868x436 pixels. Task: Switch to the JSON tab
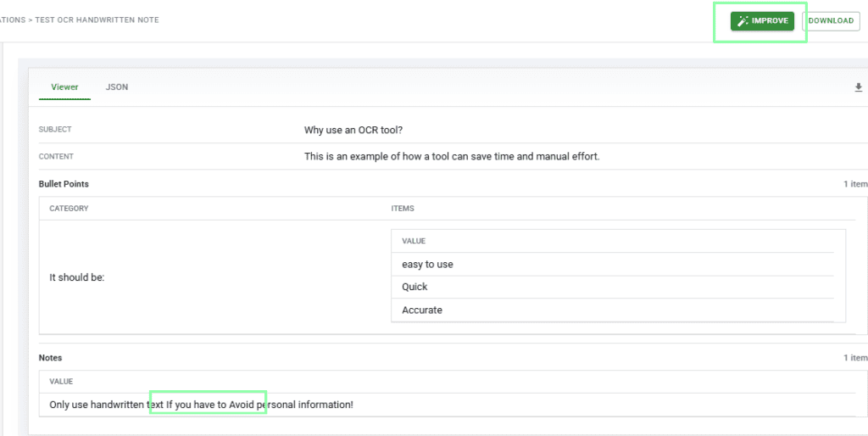click(117, 87)
